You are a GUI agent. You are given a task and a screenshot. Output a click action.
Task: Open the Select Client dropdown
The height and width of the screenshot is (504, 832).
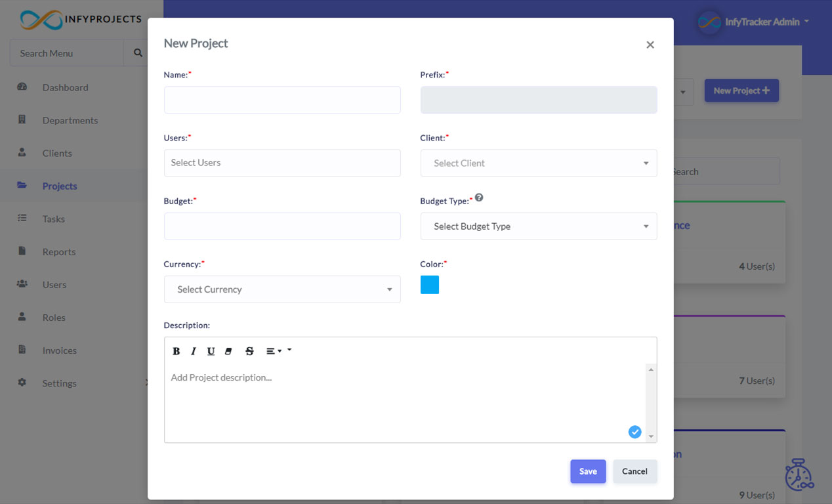click(538, 163)
